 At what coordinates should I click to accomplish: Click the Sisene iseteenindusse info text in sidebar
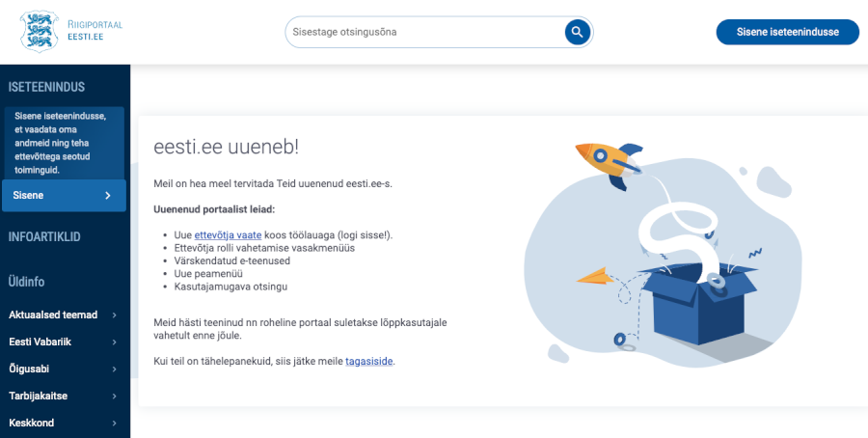(61, 143)
